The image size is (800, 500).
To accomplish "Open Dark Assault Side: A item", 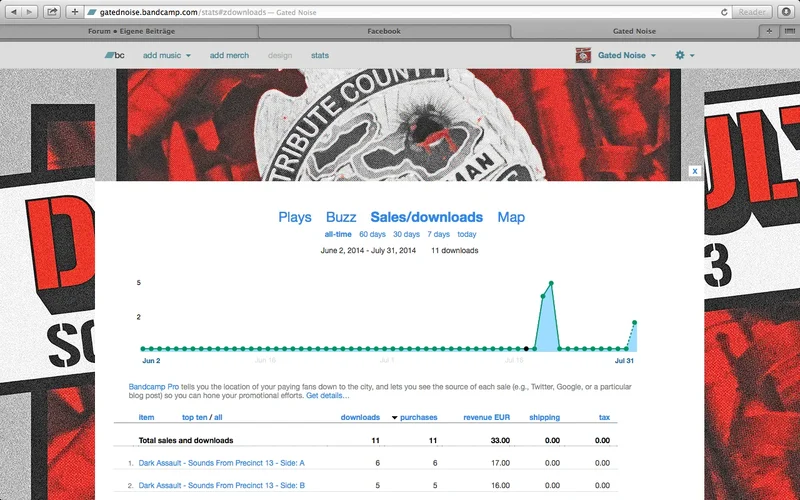I will [x=221, y=463].
